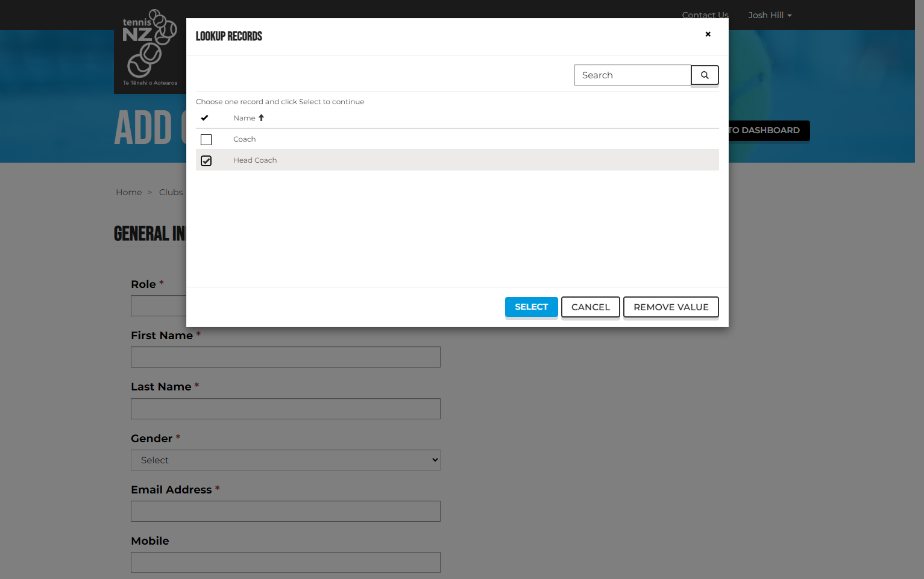Screen dimensions: 924x579
Task: Open the Contact Us link
Action: [705, 15]
